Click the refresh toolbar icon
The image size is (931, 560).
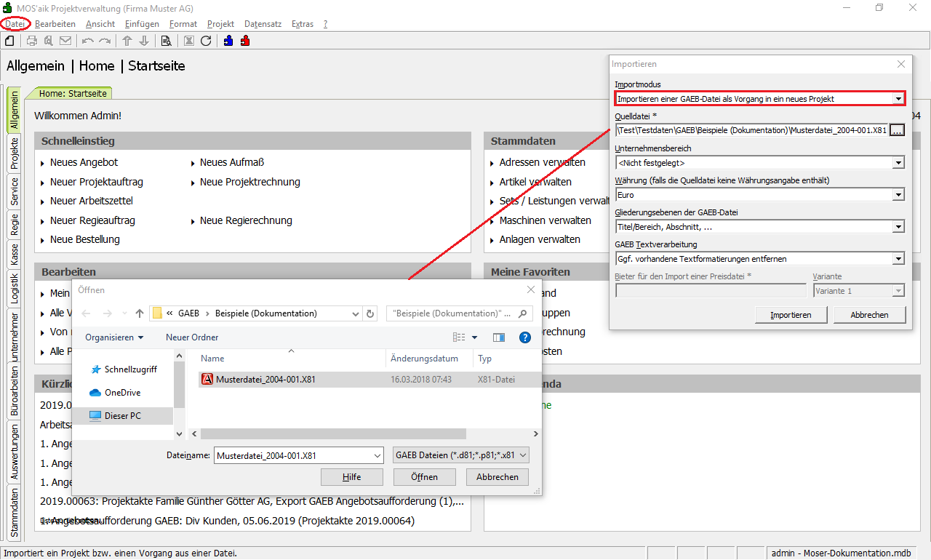[206, 41]
